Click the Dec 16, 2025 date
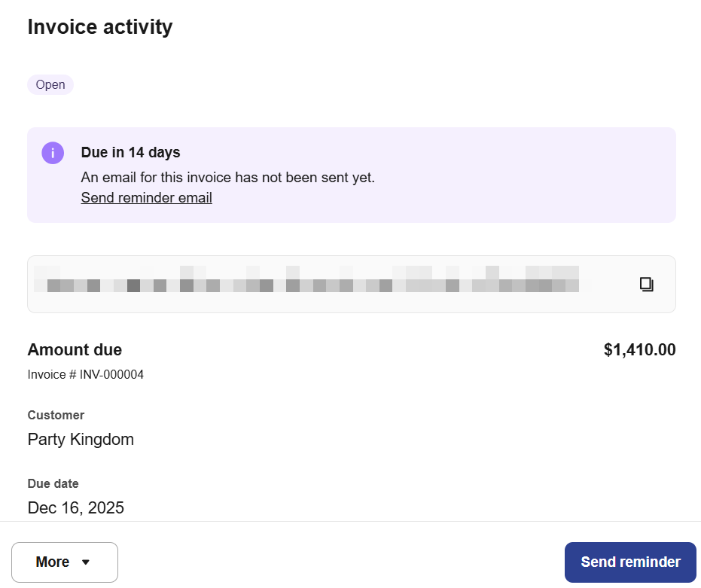Screen dimensions: 701x588 75,507
